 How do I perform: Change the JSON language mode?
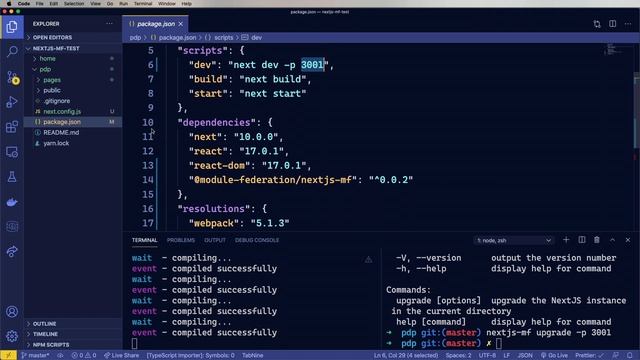click(x=525, y=355)
